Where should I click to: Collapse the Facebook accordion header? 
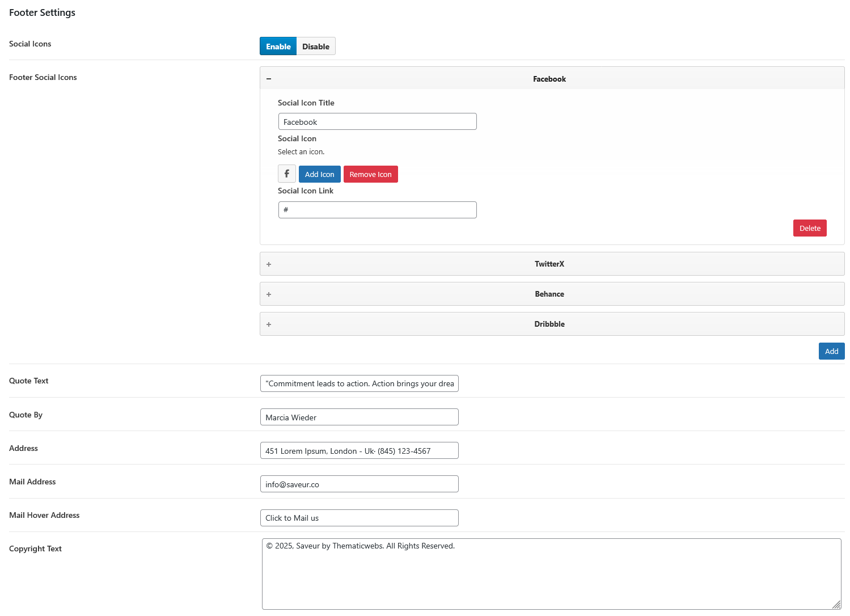tap(549, 79)
